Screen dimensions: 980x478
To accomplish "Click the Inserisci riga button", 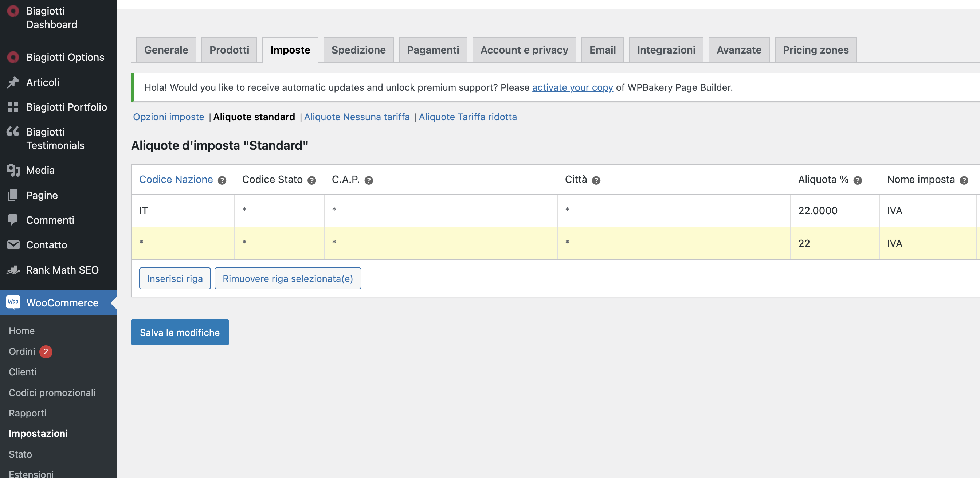I will (175, 279).
